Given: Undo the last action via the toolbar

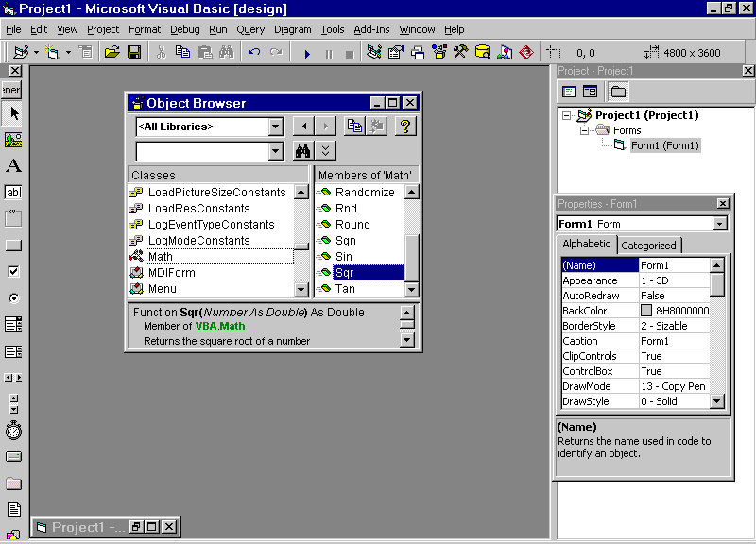Looking at the screenshot, I should pyautogui.click(x=254, y=52).
